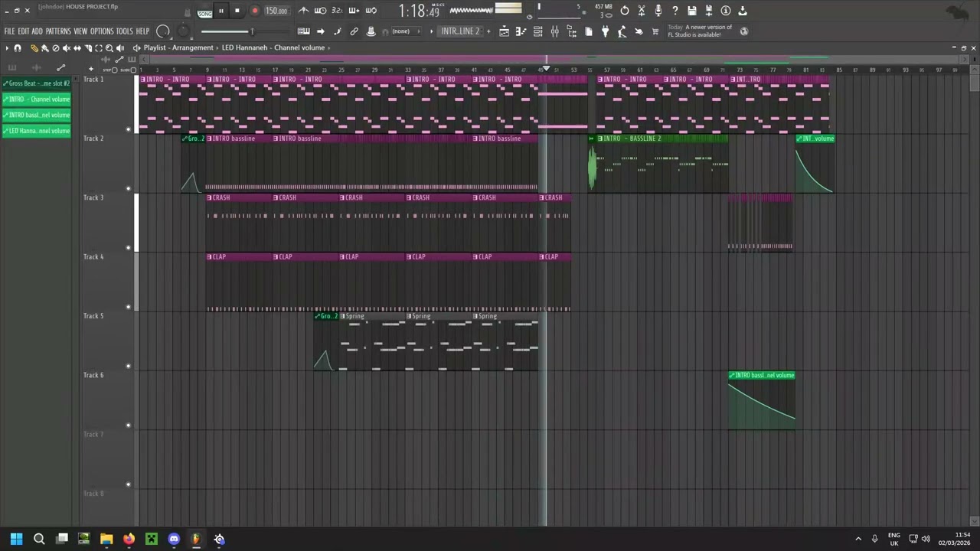
Task: Open the shopping cart content library icon
Action: coord(655,31)
